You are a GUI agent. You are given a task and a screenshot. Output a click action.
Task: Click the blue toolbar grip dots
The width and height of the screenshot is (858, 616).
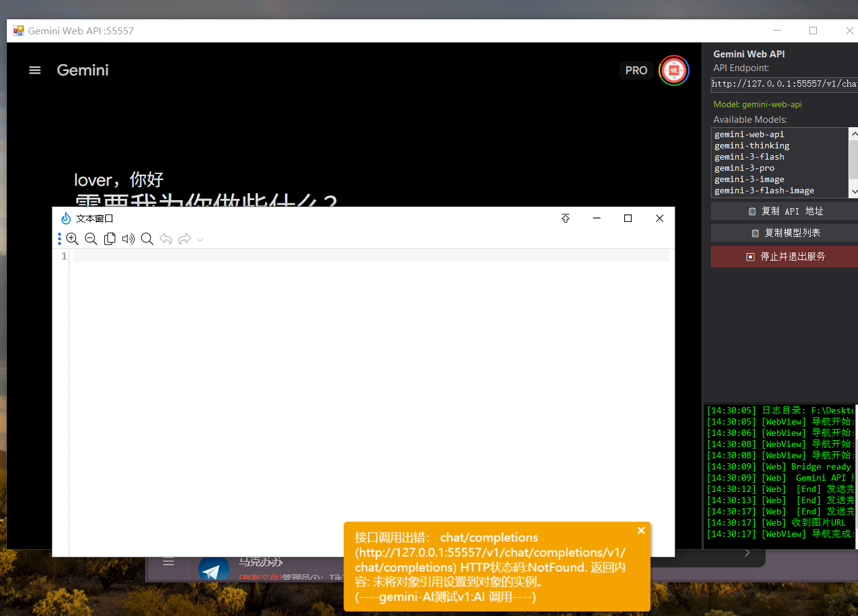click(59, 239)
